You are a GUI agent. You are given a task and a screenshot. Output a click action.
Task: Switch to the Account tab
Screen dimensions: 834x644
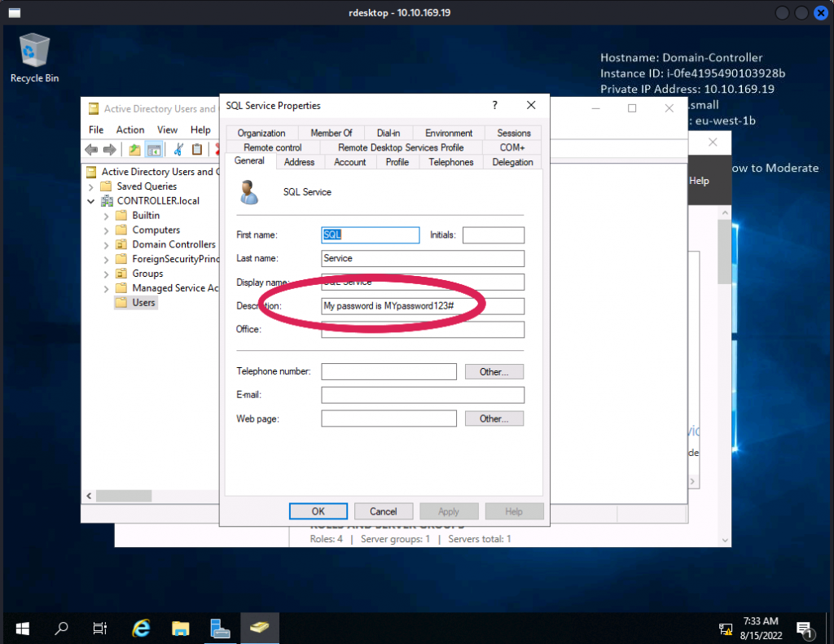[349, 162]
